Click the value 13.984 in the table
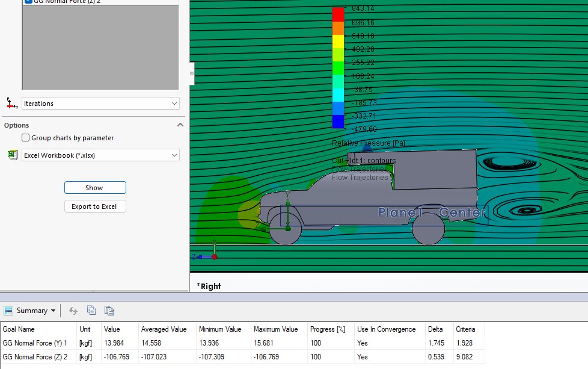Screen dimensions: 588x369 [114, 343]
